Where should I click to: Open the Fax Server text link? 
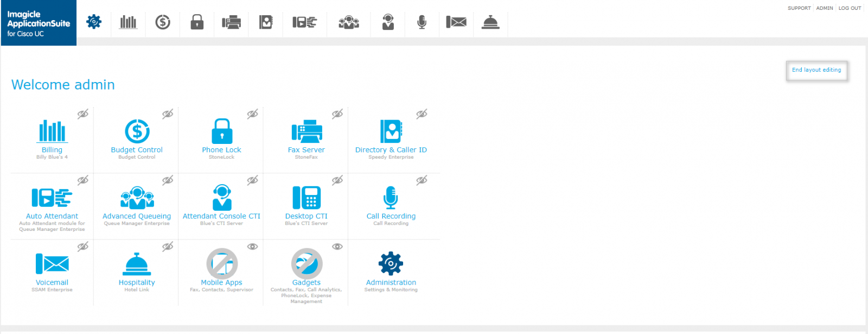(x=307, y=150)
